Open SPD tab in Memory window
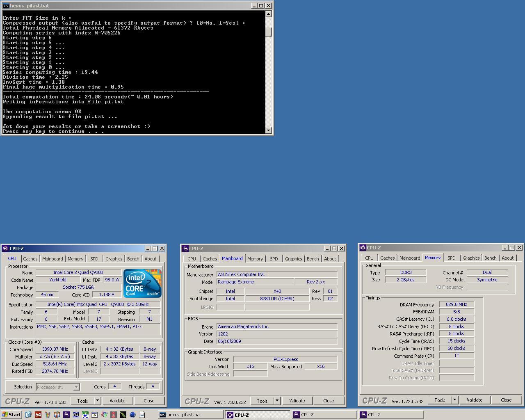 (x=452, y=258)
